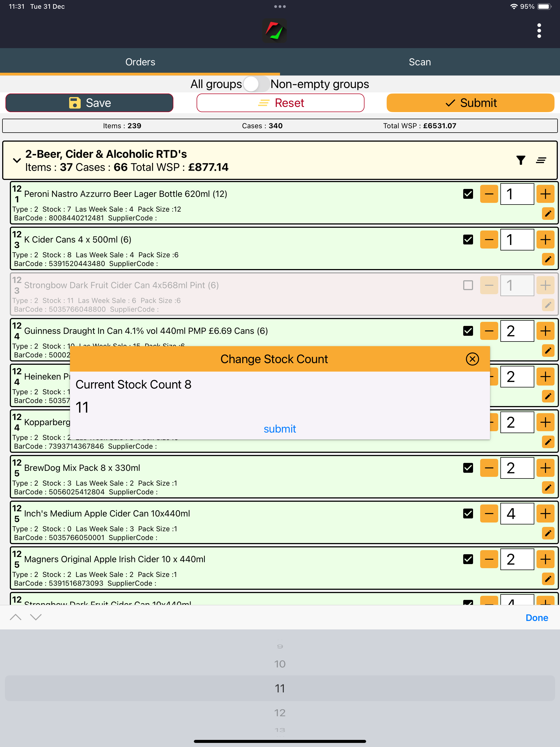Uncheck BrewDog Mix Pack checkbox
Image resolution: width=560 pixels, height=747 pixels.
point(468,468)
